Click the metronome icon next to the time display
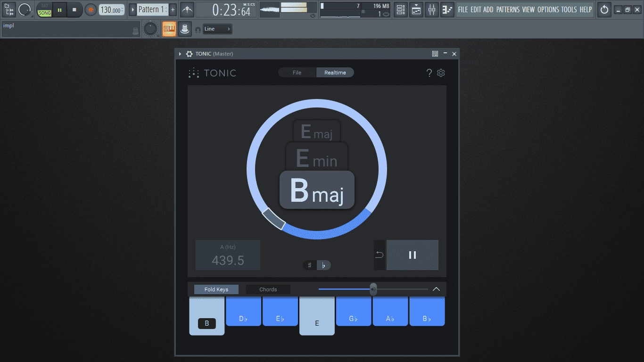Viewport: 644px width, 362px height. click(187, 9)
